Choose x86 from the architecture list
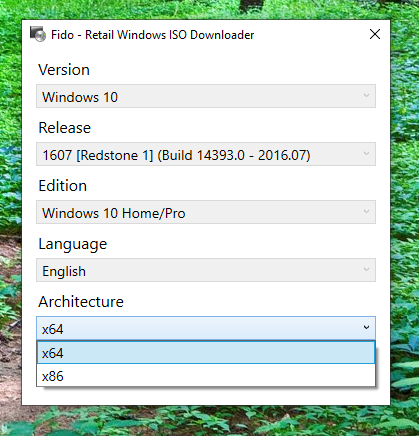Viewport: 419px width, 436px height. (206, 375)
